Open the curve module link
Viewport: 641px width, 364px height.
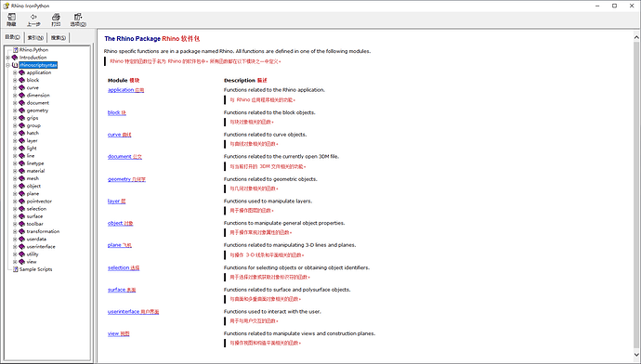pos(119,135)
